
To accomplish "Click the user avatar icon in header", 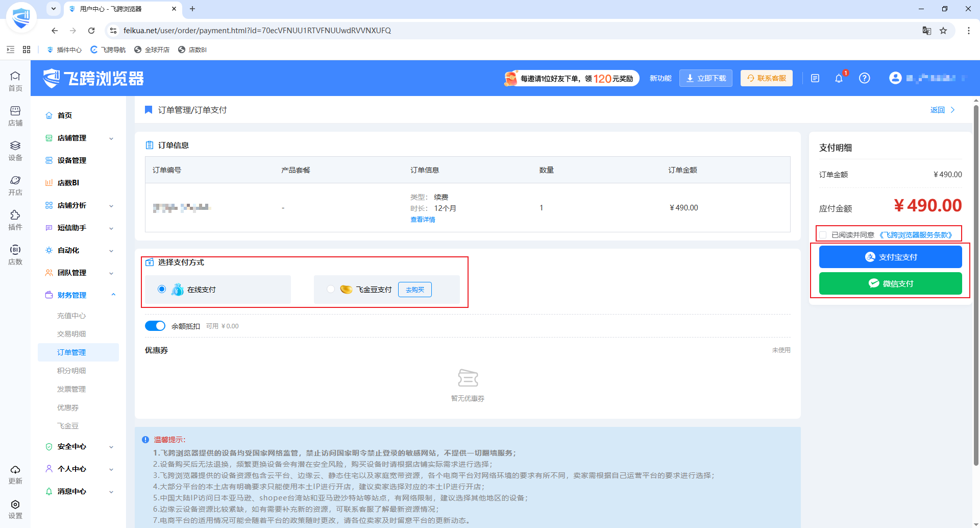I will point(895,78).
